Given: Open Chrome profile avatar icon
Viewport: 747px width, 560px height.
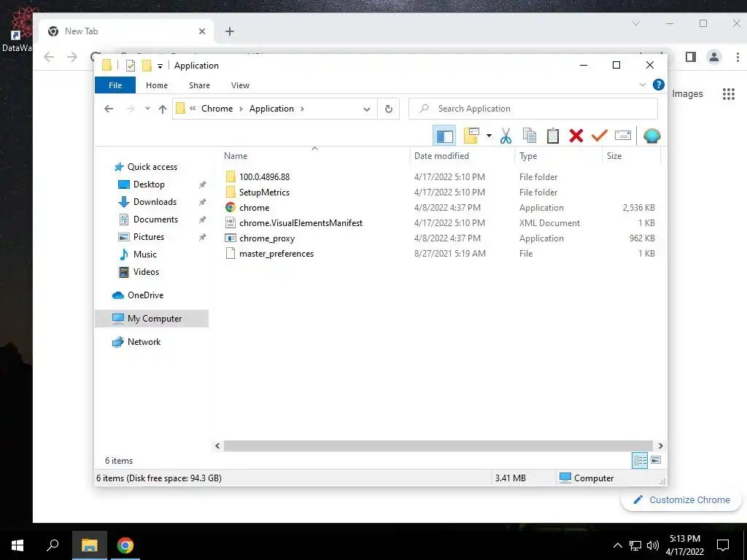Looking at the screenshot, I should pyautogui.click(x=713, y=57).
